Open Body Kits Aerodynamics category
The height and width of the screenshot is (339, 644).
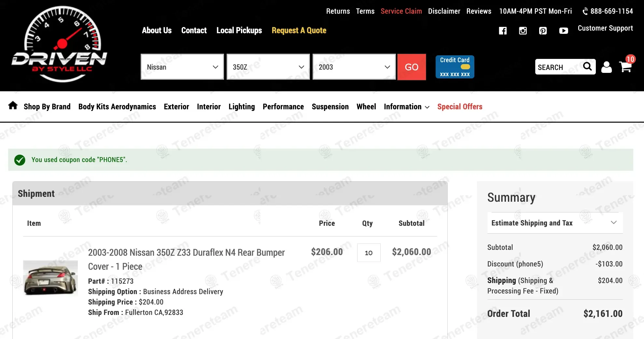click(x=117, y=107)
